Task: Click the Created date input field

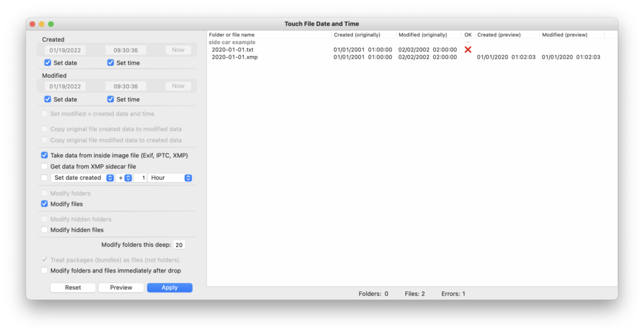Action: coord(65,50)
